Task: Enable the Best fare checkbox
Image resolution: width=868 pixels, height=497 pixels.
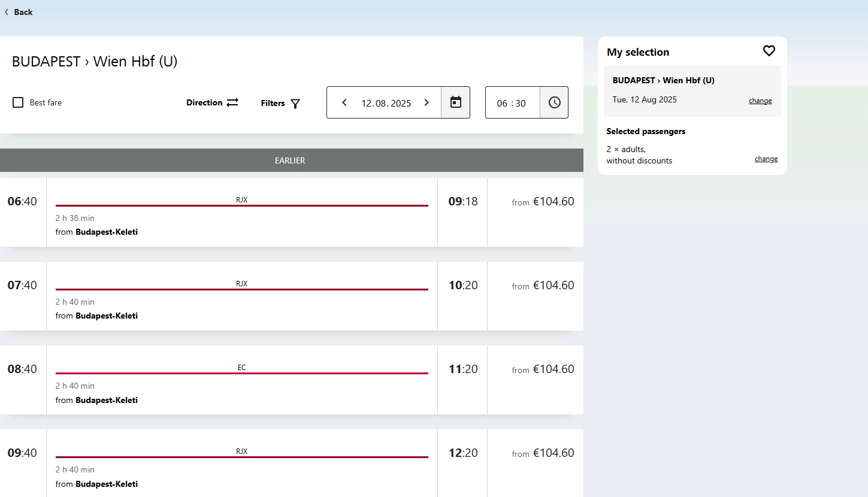Action: pos(18,102)
